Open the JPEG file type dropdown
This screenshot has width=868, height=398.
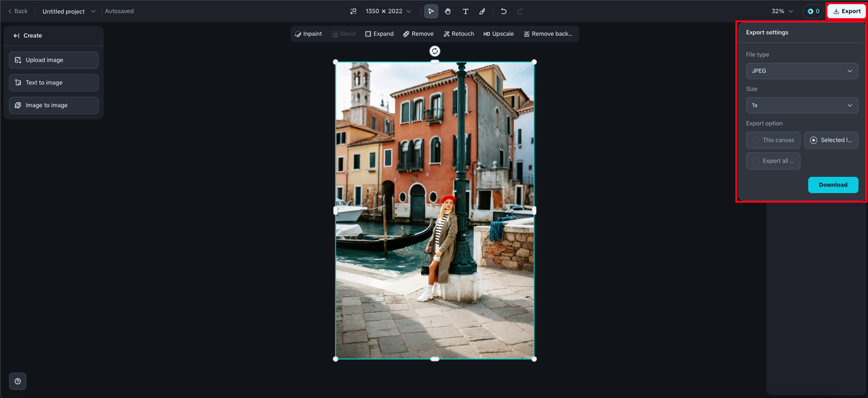pos(802,71)
